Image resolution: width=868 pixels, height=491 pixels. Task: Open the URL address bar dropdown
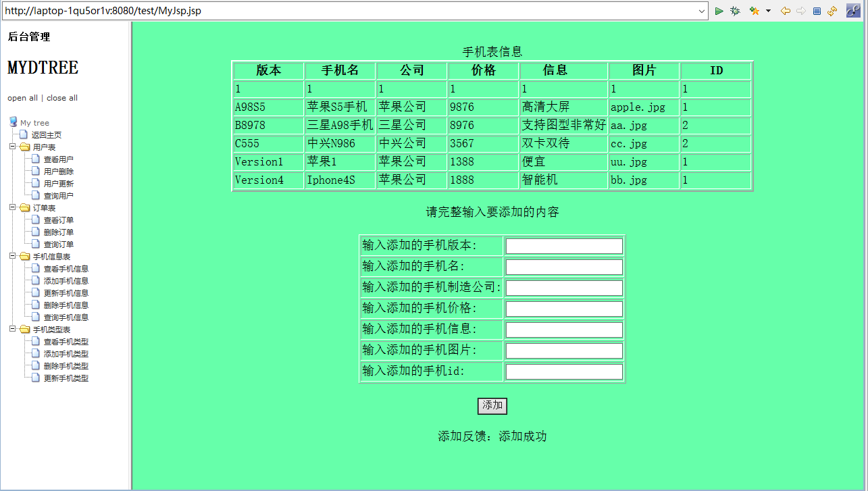tap(702, 11)
